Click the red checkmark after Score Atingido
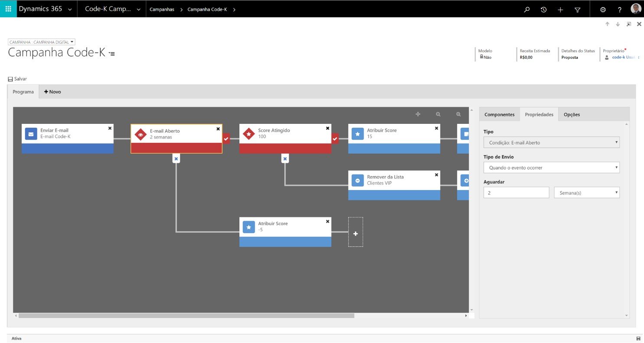Screen dimensions: 644x343 point(335,139)
